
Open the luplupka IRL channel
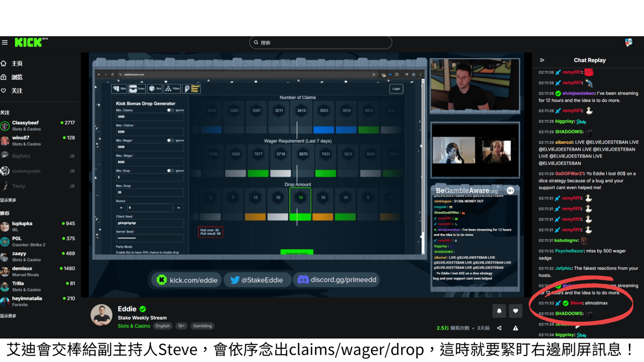click(x=39, y=226)
